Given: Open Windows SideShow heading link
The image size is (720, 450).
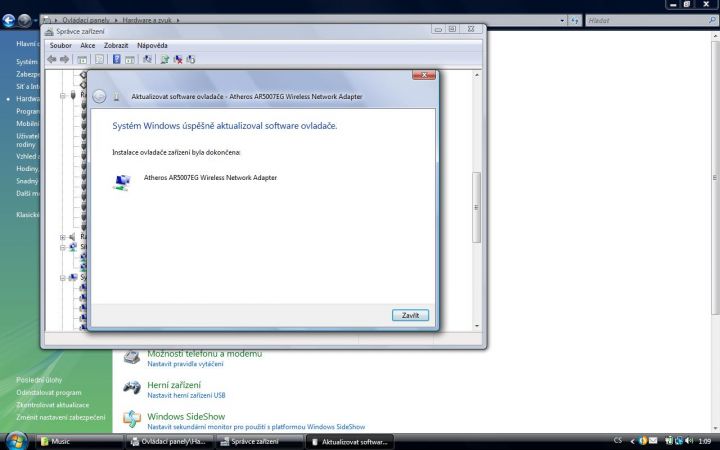Looking at the screenshot, I should click(186, 416).
